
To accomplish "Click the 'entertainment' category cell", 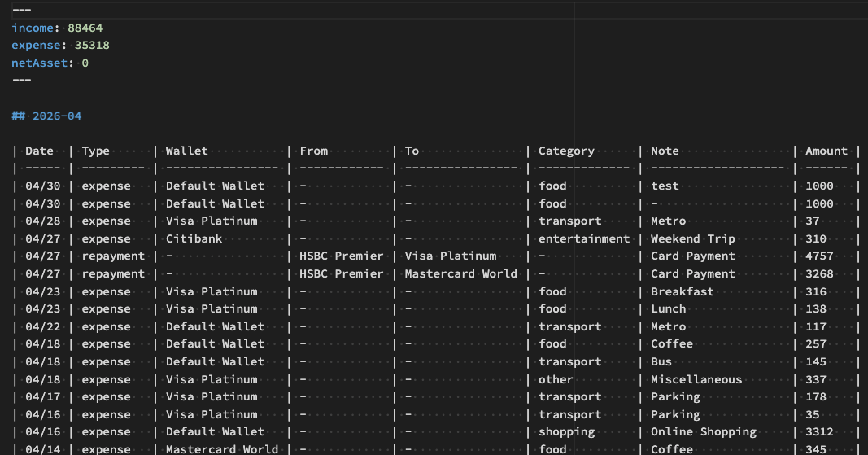I will [584, 238].
